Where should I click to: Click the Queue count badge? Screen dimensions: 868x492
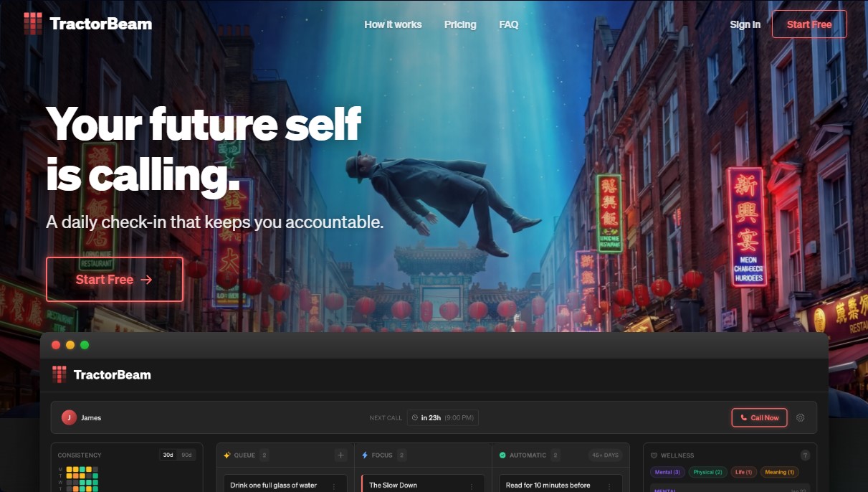pos(264,455)
